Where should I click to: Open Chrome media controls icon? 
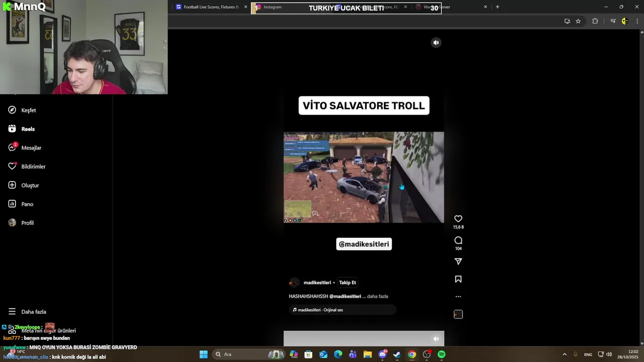(613, 21)
